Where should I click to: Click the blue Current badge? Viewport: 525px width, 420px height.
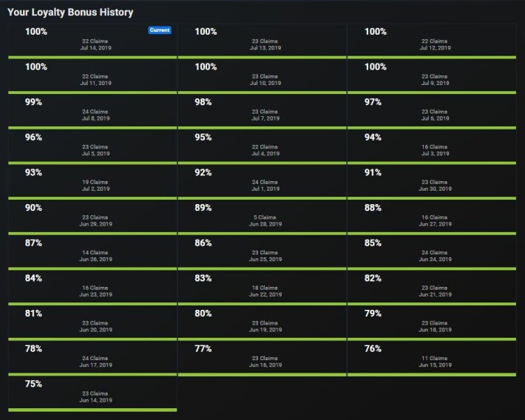pyautogui.click(x=160, y=30)
